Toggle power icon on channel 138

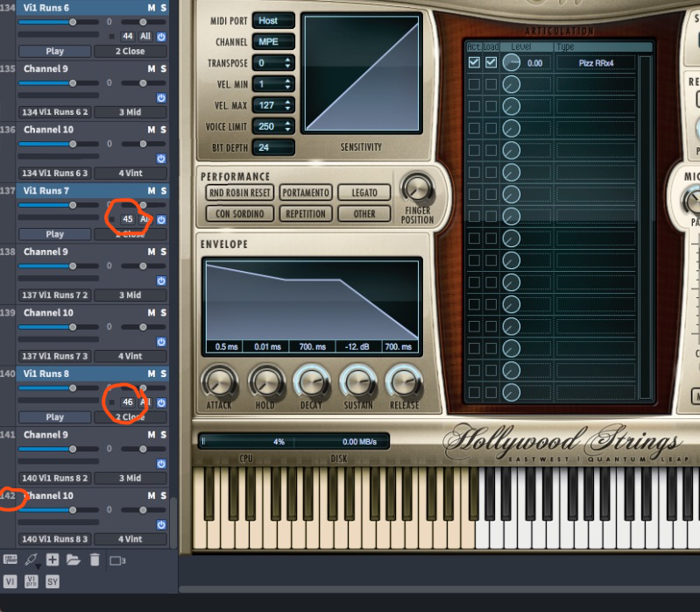161,281
